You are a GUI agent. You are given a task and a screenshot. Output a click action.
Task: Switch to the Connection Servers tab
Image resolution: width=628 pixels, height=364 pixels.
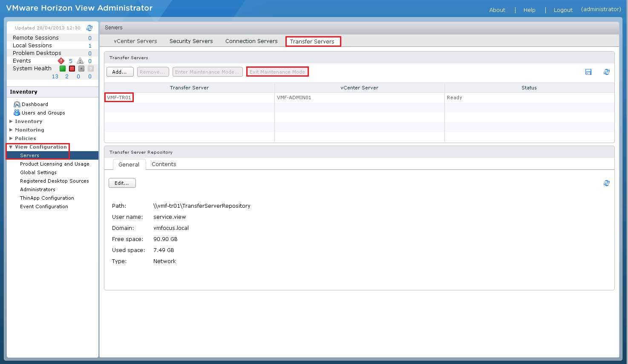click(251, 41)
